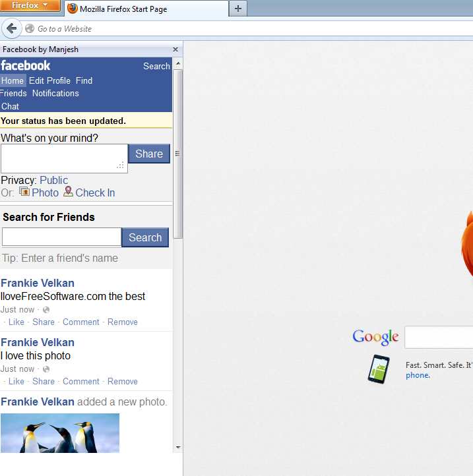Click the facebook logo in sidebar
This screenshot has width=473, height=476.
click(26, 65)
